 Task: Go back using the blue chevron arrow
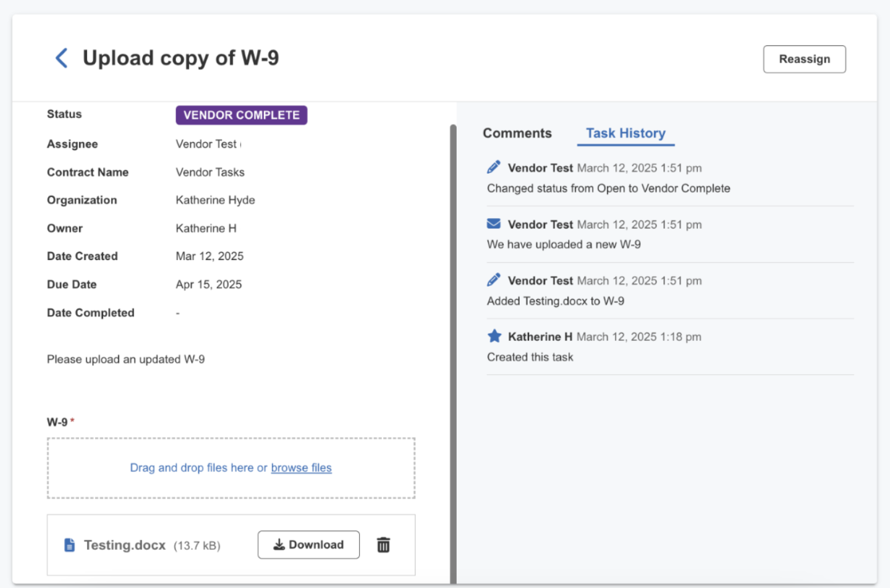tap(61, 58)
